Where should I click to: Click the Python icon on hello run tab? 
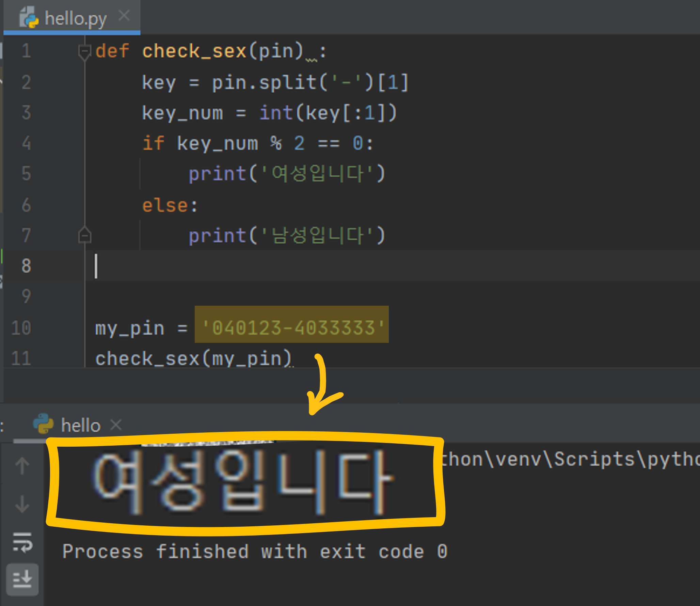click(x=43, y=424)
